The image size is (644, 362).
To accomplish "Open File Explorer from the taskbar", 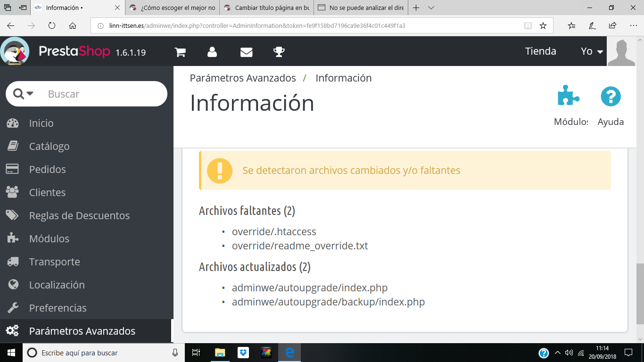I will click(220, 353).
